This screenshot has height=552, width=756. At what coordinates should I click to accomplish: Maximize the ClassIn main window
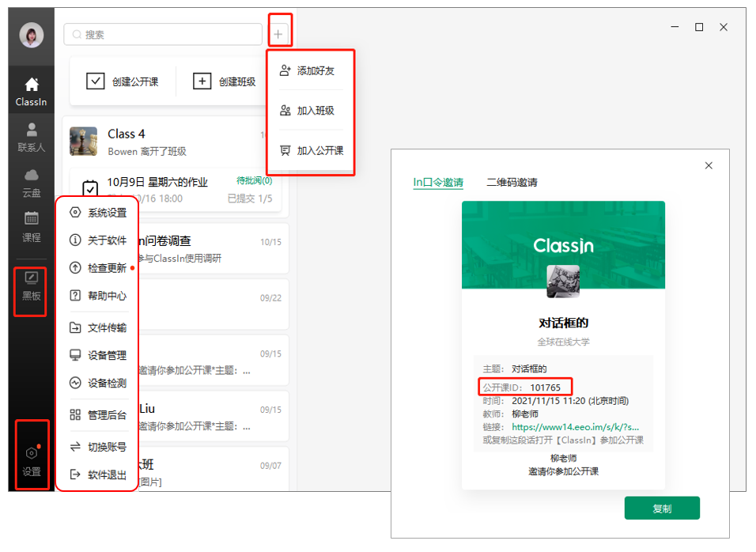[x=699, y=27]
